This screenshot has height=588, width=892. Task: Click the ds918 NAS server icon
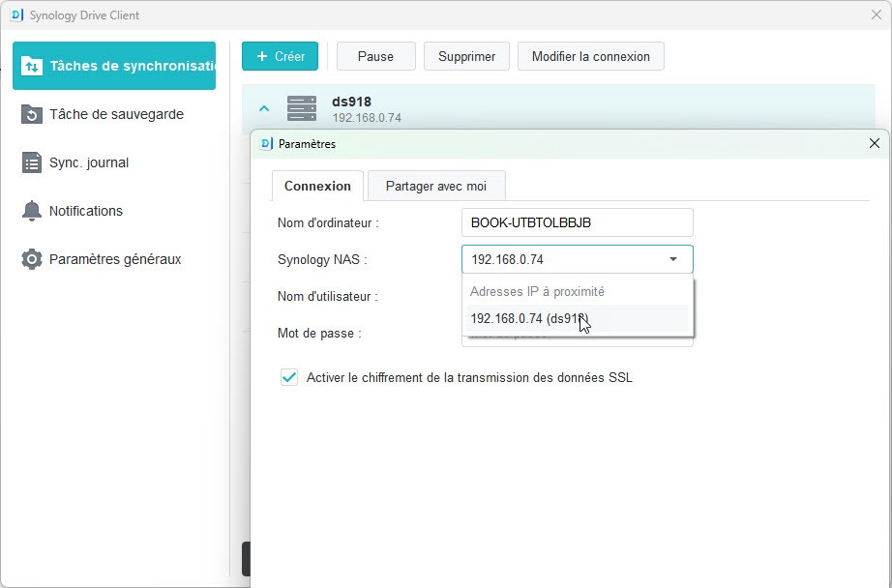coord(302,108)
